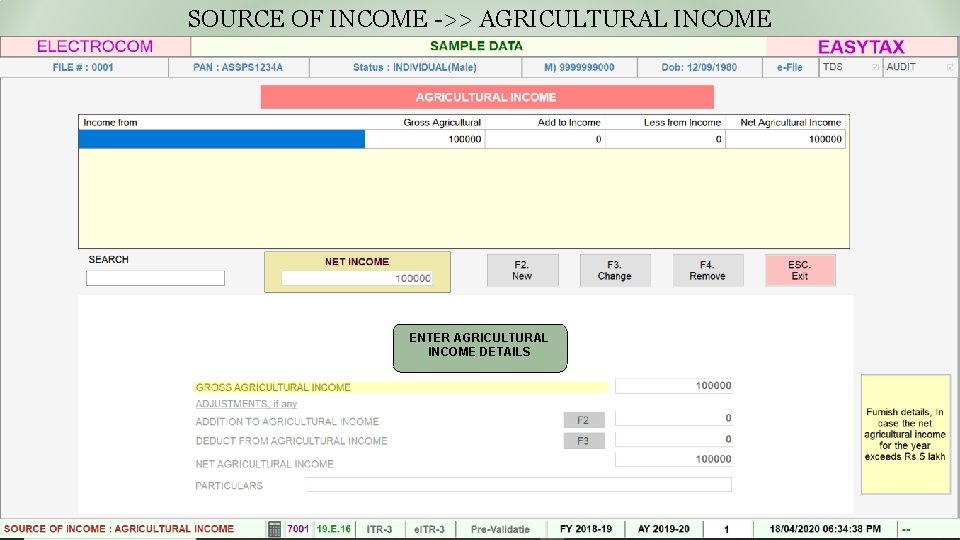Click ESC Exit button

pyautogui.click(x=800, y=271)
